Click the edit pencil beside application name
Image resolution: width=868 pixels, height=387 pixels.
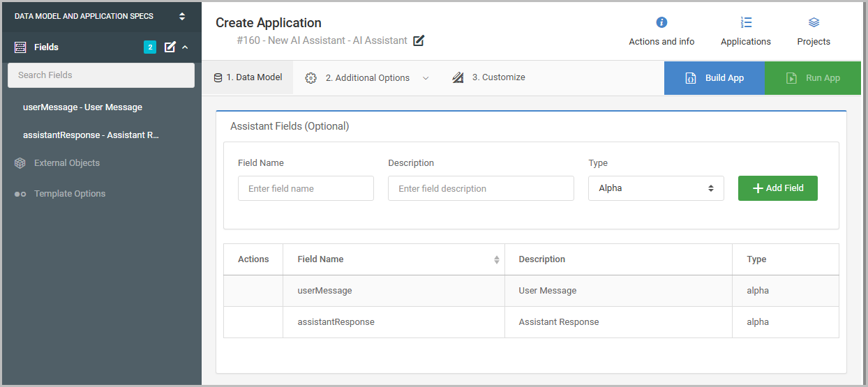(x=419, y=41)
